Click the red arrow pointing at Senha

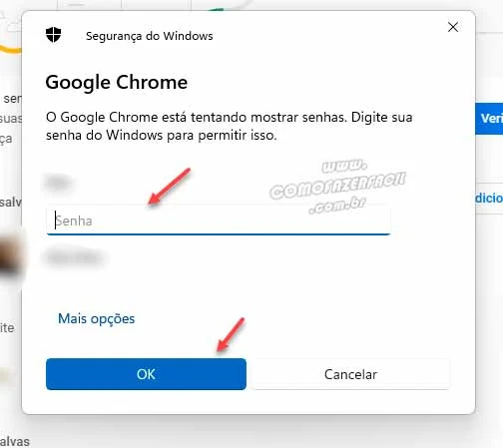[170, 187]
